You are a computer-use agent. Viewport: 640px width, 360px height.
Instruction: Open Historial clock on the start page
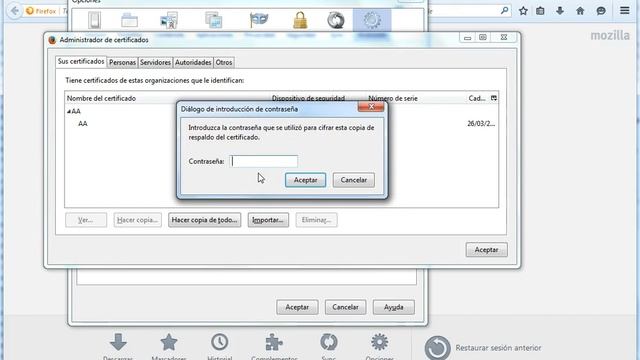[220, 342]
